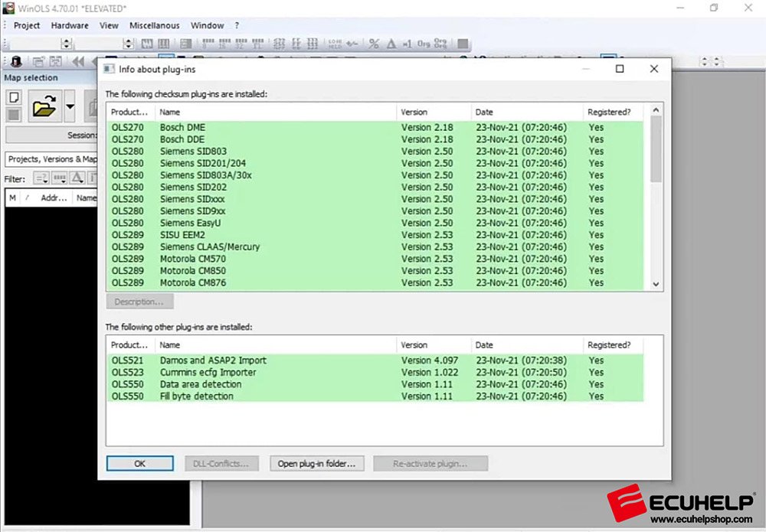
Task: Click the percent difference toolbar icon
Action: [x=374, y=44]
